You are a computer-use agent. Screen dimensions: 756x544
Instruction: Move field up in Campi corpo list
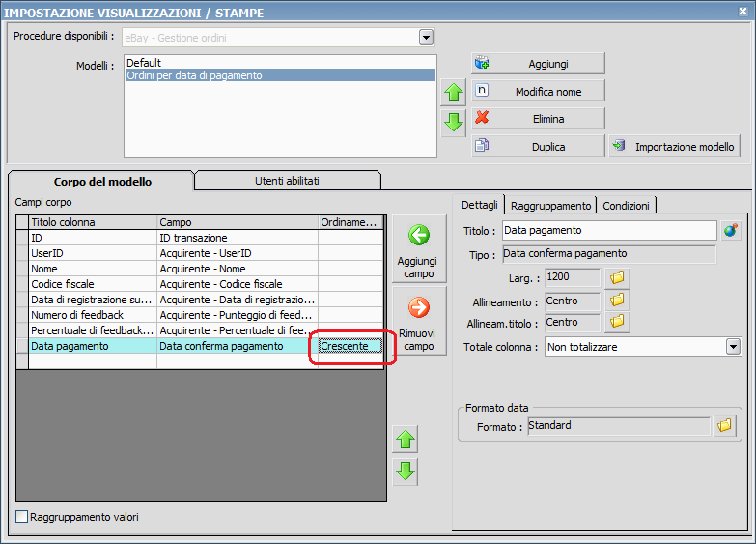pos(405,440)
